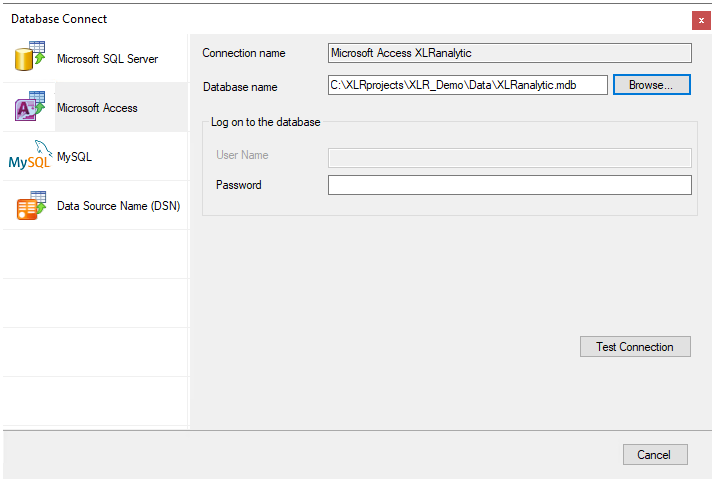This screenshot has width=716, height=484.
Task: Click the MySQL dolphin logo
Action: (x=30, y=155)
